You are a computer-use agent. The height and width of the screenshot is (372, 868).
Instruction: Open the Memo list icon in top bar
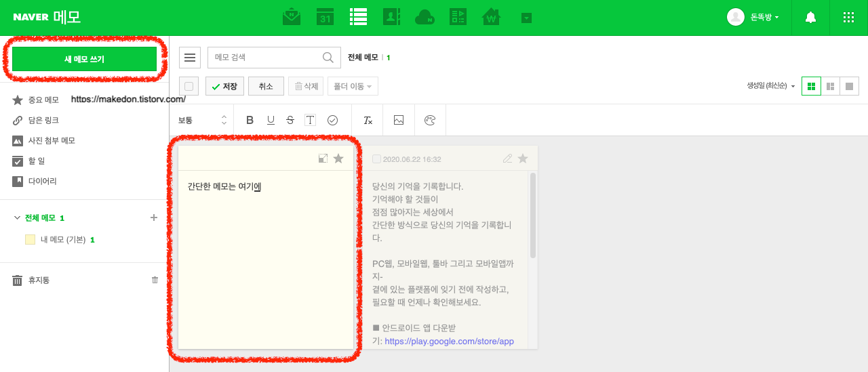[x=359, y=18]
